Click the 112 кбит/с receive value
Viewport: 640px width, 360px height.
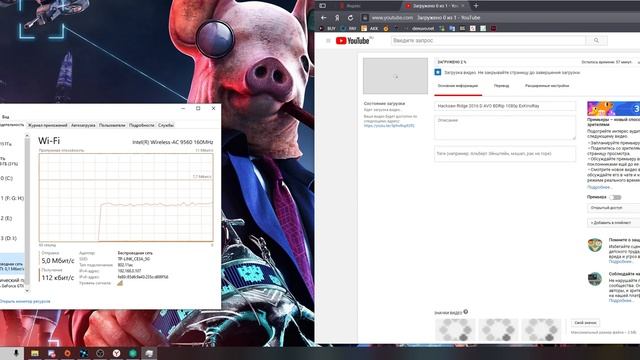coord(58,278)
